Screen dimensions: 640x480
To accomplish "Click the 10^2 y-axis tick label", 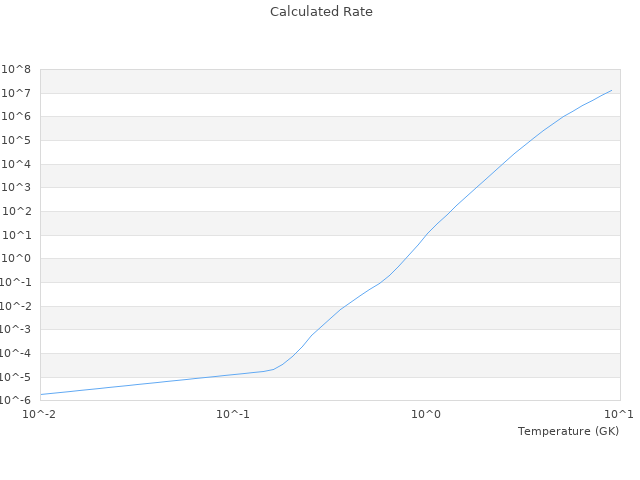I will coord(18,212).
